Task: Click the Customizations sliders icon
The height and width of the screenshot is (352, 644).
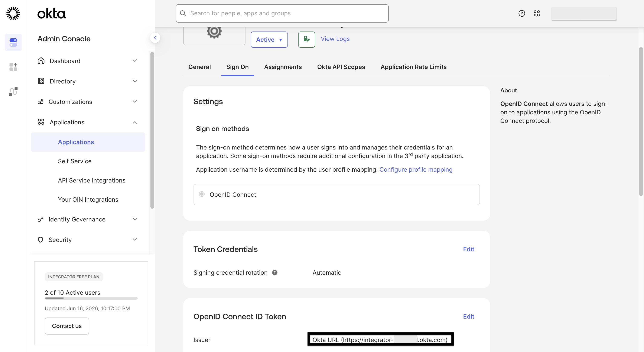Action: (x=40, y=102)
